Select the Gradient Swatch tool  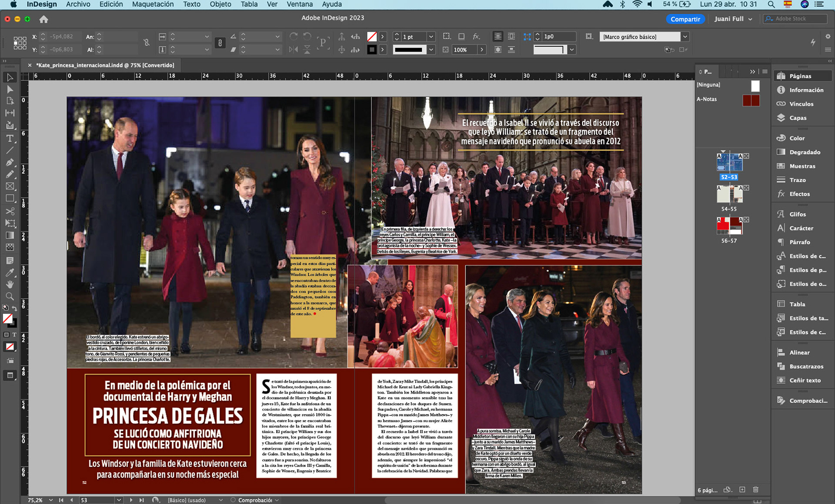[x=10, y=235]
